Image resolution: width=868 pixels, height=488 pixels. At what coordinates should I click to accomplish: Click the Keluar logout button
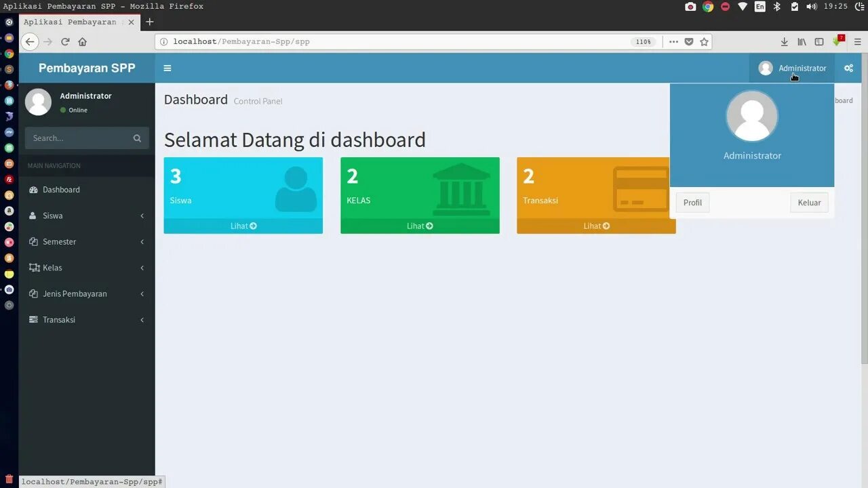pyautogui.click(x=809, y=203)
